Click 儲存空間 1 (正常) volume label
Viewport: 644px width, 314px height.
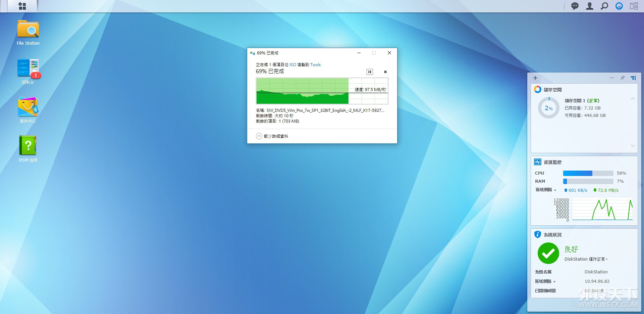(582, 101)
